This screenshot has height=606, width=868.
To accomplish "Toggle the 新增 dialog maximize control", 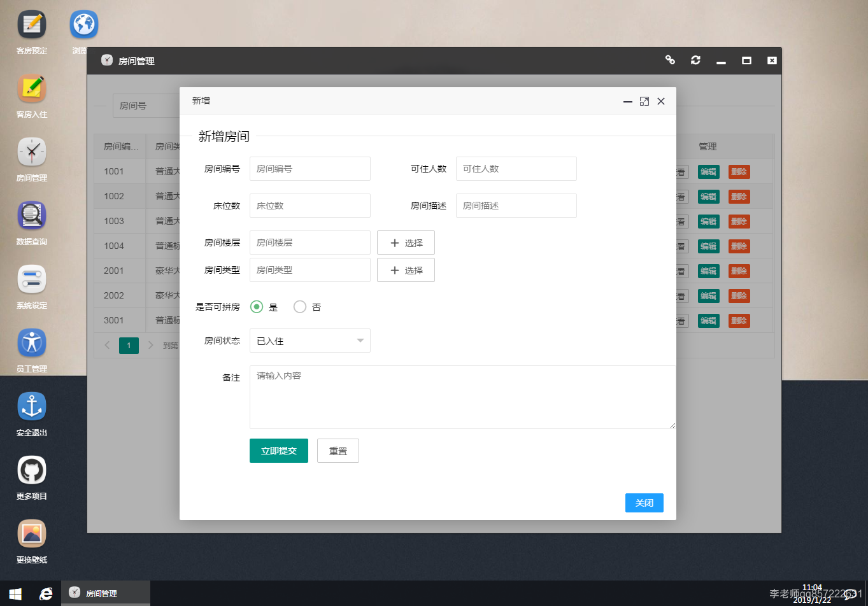I will click(x=644, y=101).
